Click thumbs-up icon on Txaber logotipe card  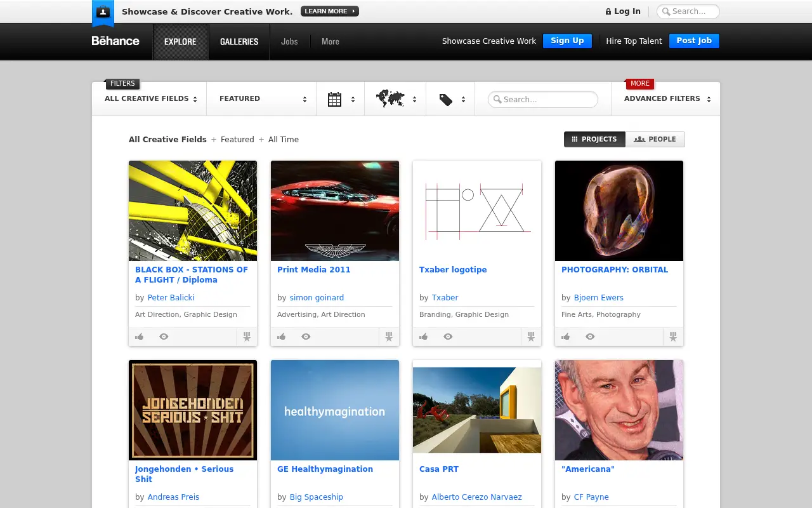click(x=424, y=337)
